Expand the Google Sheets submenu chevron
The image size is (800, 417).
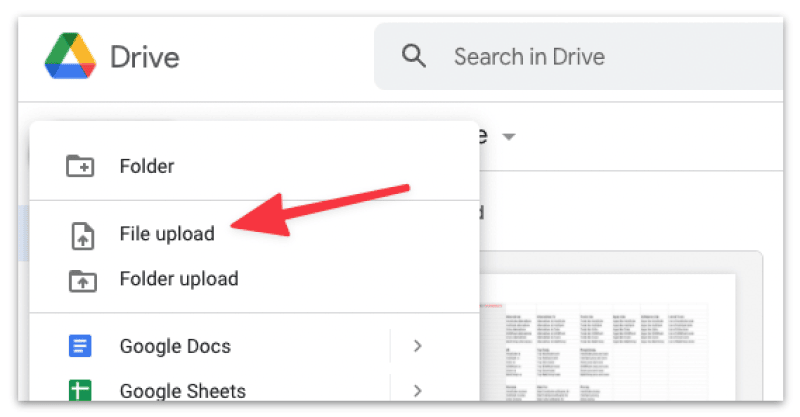pyautogui.click(x=418, y=390)
